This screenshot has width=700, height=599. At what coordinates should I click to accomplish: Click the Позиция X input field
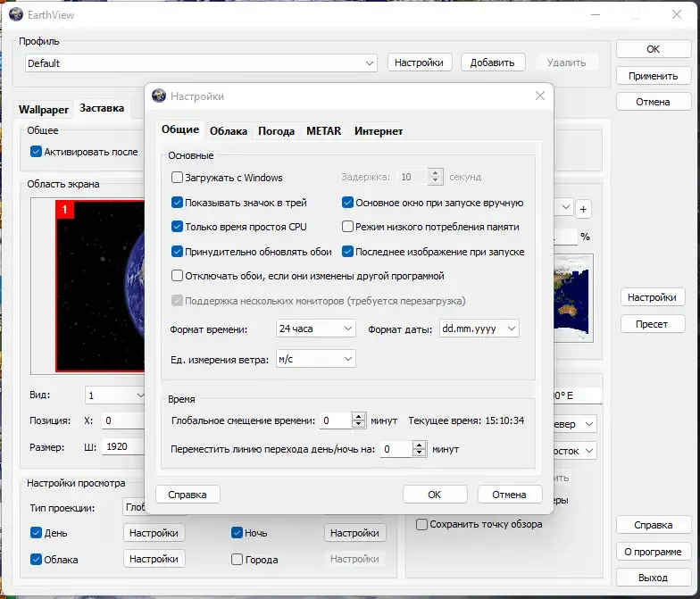[x=123, y=420]
